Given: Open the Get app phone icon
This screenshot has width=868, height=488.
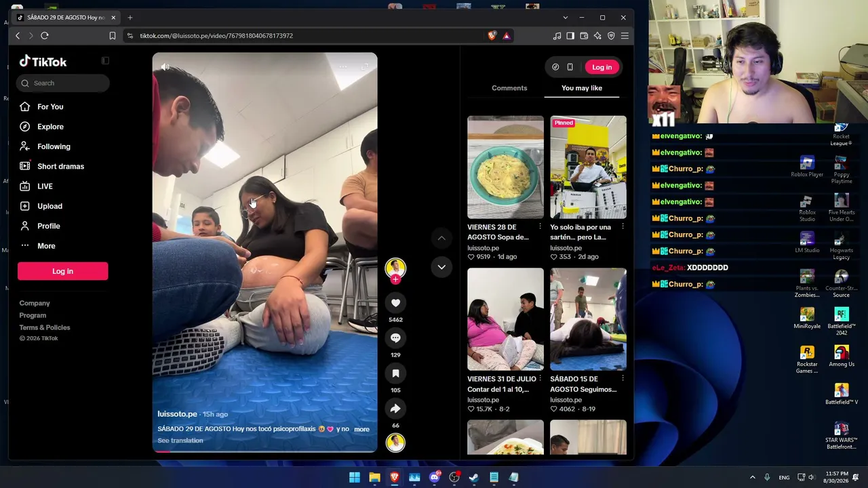Looking at the screenshot, I should (x=570, y=67).
